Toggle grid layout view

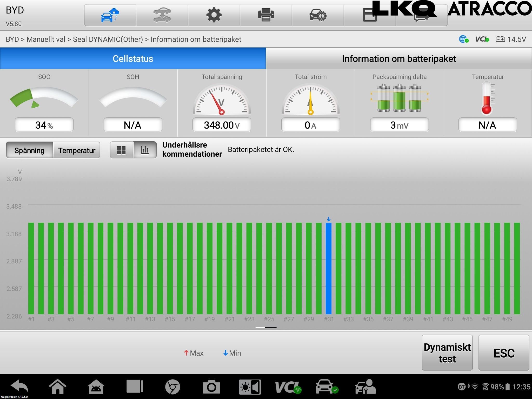[x=121, y=150]
